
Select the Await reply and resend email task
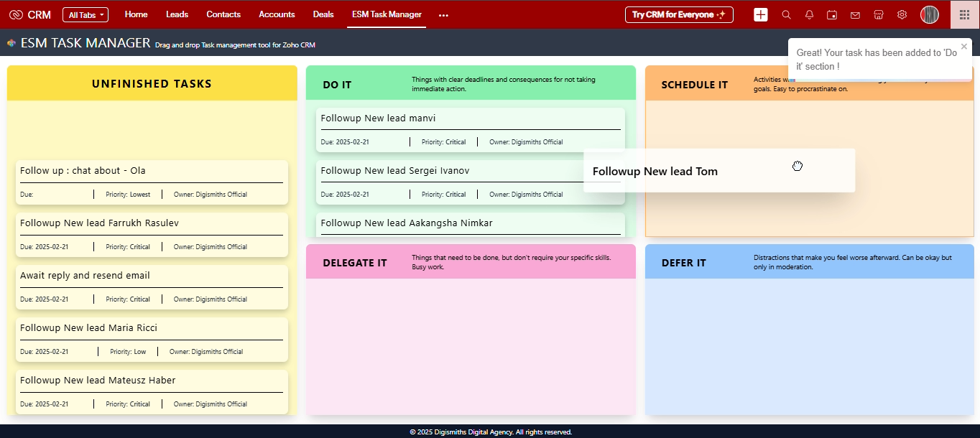(152, 286)
